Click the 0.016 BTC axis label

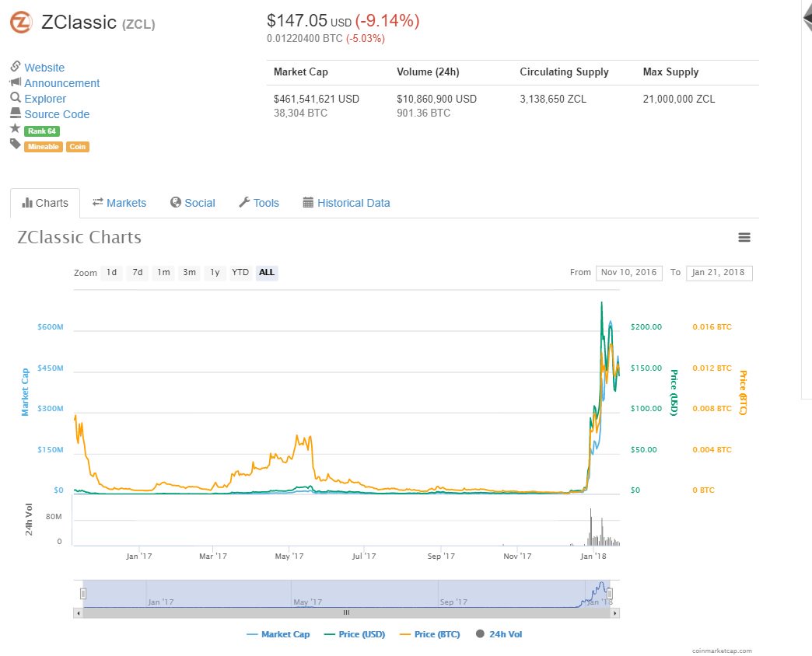click(712, 327)
